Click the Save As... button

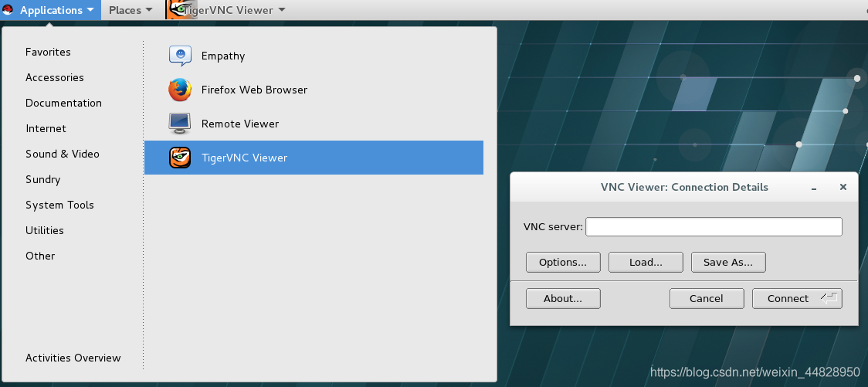(728, 263)
